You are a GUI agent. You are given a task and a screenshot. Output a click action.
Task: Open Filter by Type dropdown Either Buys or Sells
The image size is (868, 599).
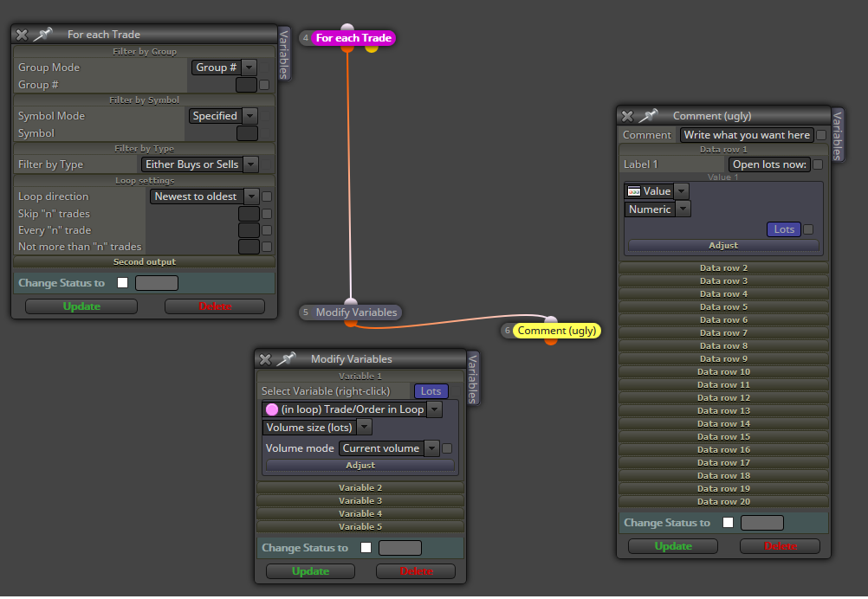point(200,164)
